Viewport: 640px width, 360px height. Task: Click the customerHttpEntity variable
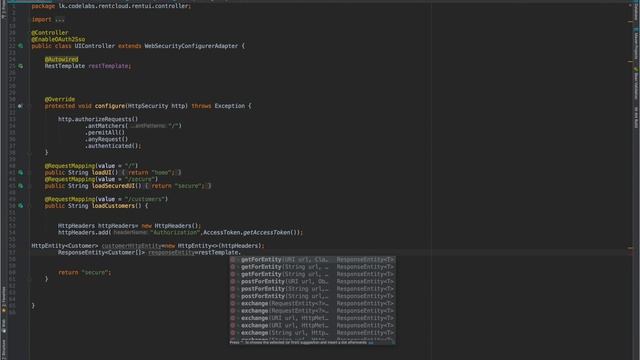pos(132,246)
